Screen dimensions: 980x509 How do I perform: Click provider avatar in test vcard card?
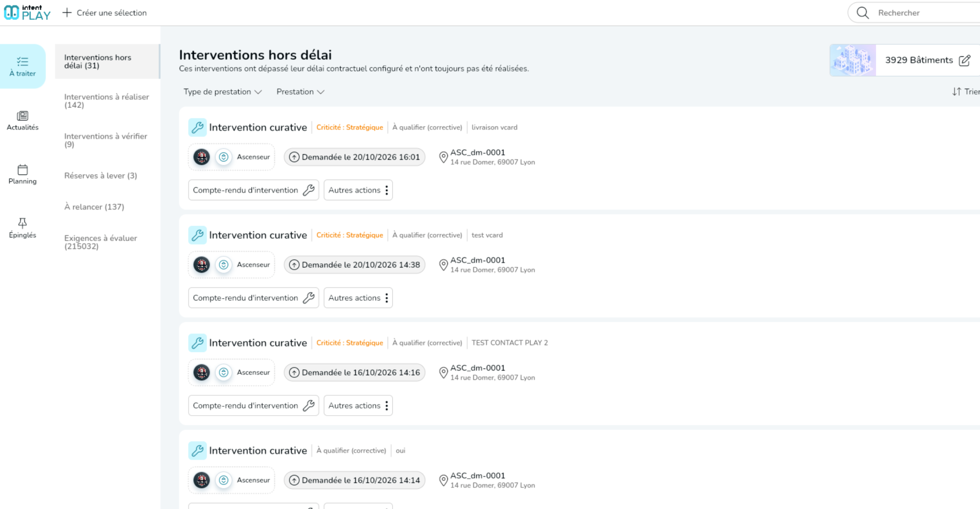(x=201, y=264)
